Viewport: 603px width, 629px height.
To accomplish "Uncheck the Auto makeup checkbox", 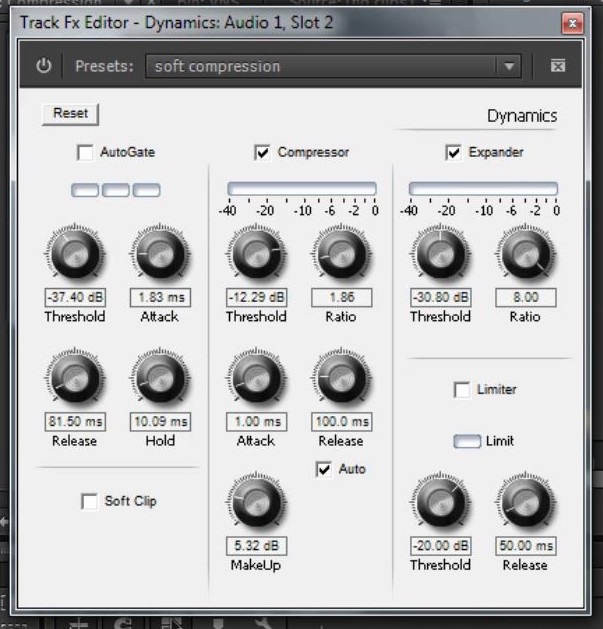I will pyautogui.click(x=323, y=469).
